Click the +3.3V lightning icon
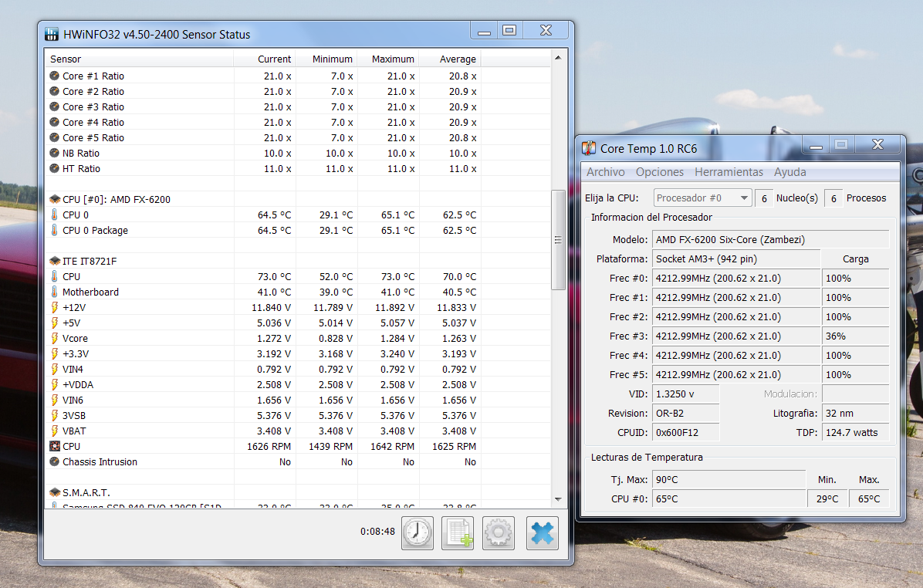The width and height of the screenshot is (923, 588). (54, 353)
